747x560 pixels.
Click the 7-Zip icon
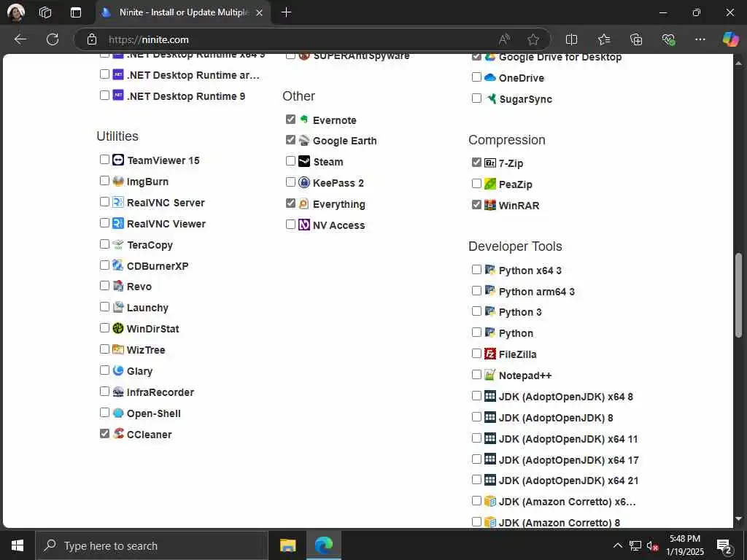490,163
